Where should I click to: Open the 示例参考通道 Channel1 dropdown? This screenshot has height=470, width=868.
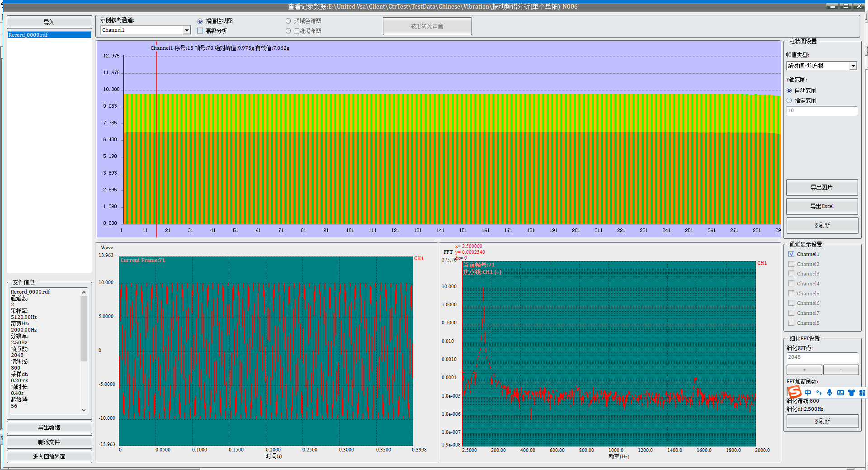pyautogui.click(x=187, y=30)
